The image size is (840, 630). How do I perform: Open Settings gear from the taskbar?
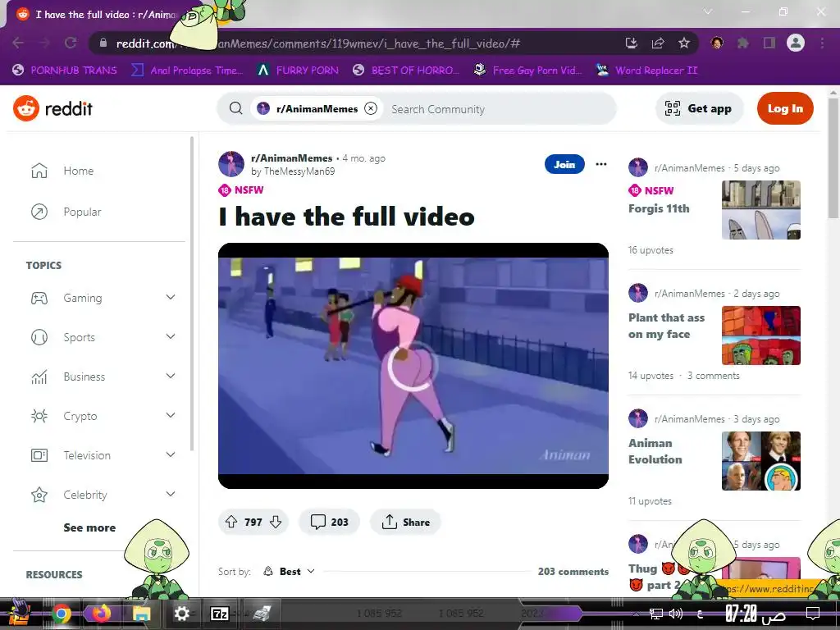click(181, 614)
